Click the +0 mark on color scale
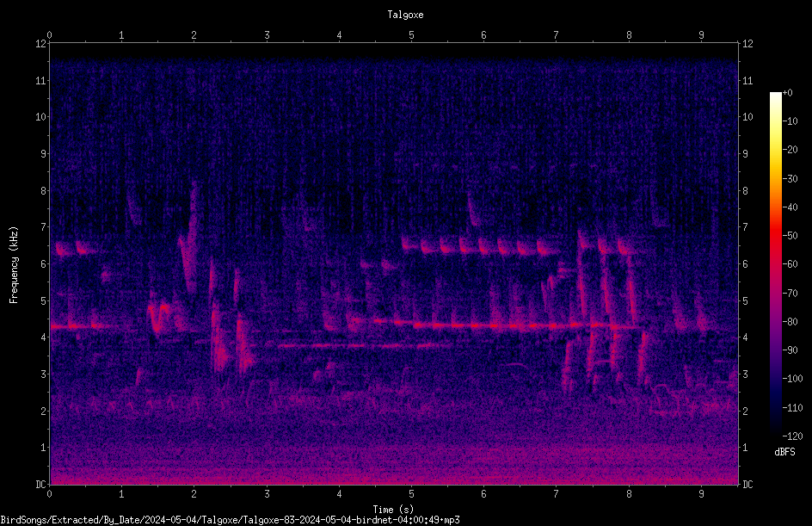The width and height of the screenshot is (812, 526). [x=788, y=93]
